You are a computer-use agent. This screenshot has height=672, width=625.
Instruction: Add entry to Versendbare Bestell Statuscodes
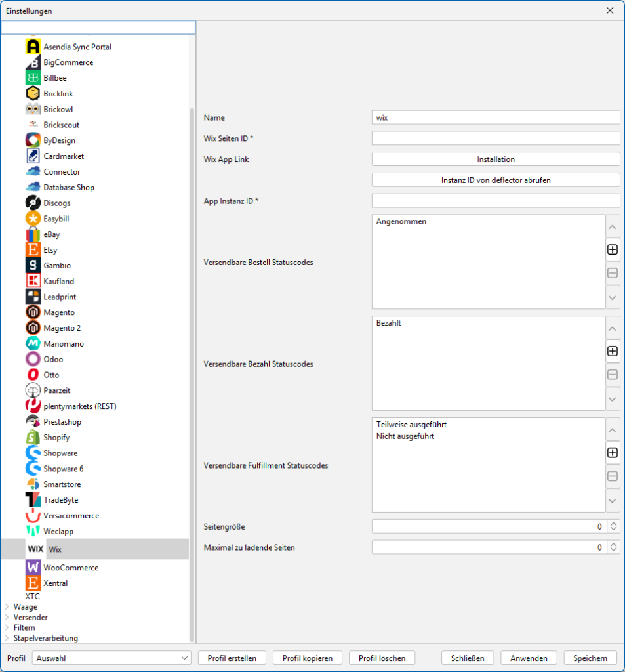pyautogui.click(x=613, y=249)
